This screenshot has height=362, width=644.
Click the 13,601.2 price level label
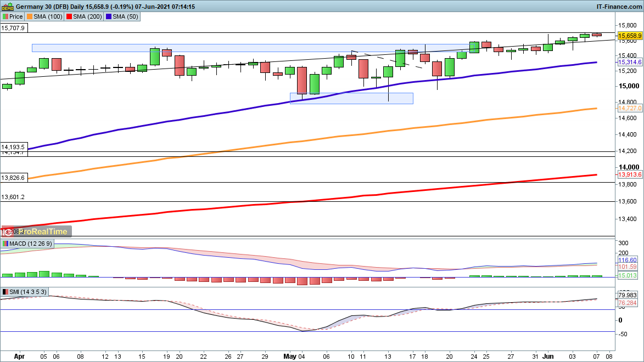pos(14,197)
